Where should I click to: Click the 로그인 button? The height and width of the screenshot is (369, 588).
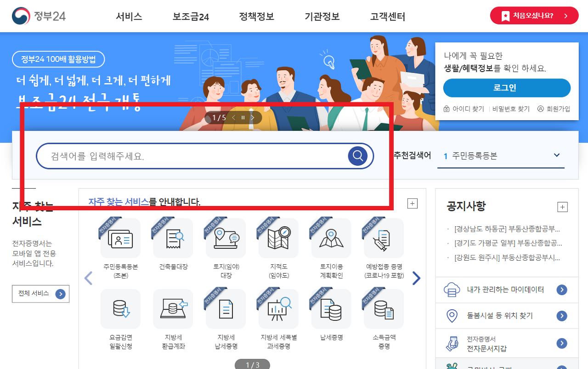[x=507, y=88]
